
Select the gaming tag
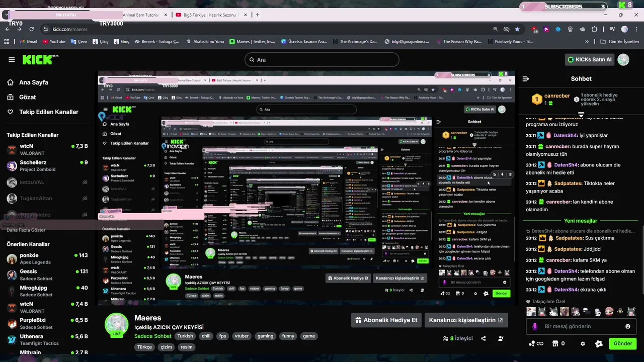click(265, 336)
